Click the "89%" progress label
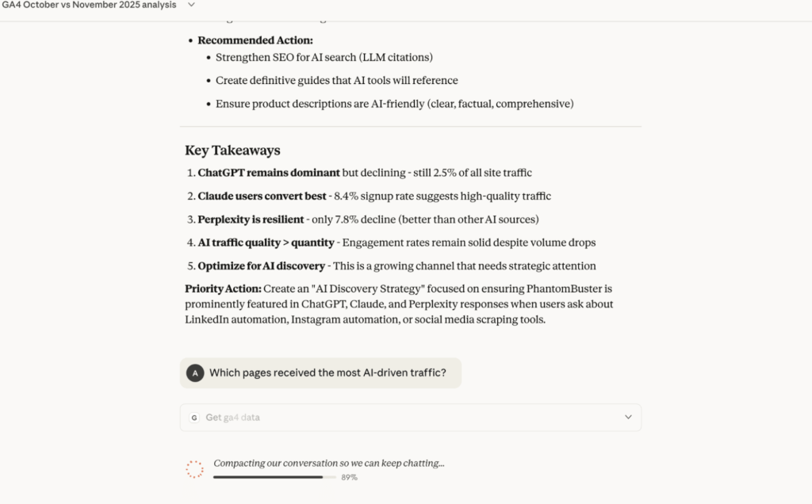Screen dimensions: 812x504 (x=348, y=477)
